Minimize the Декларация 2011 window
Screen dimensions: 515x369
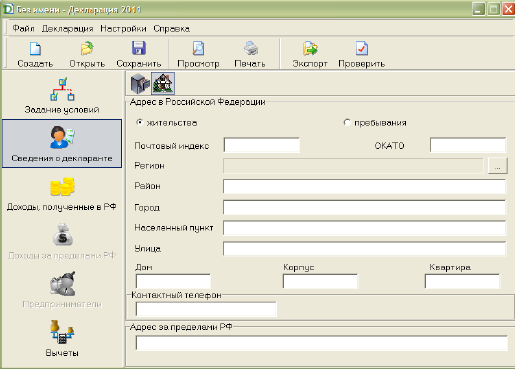(x=479, y=9)
